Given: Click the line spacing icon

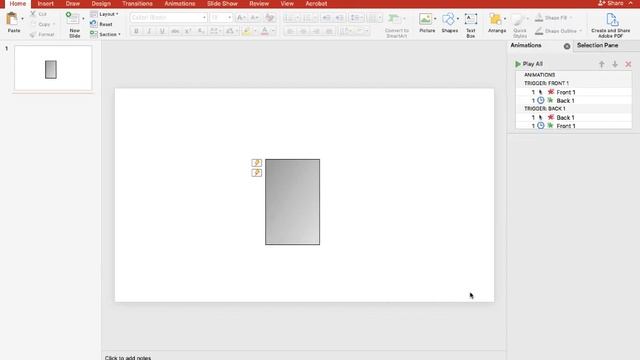Looking at the screenshot, I should pos(355,18).
